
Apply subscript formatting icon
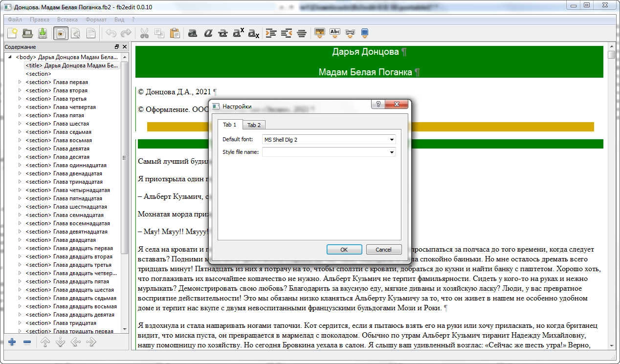(x=253, y=33)
